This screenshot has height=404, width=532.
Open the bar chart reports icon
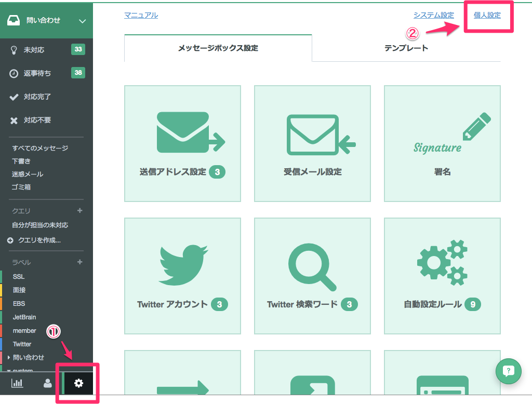click(x=17, y=383)
